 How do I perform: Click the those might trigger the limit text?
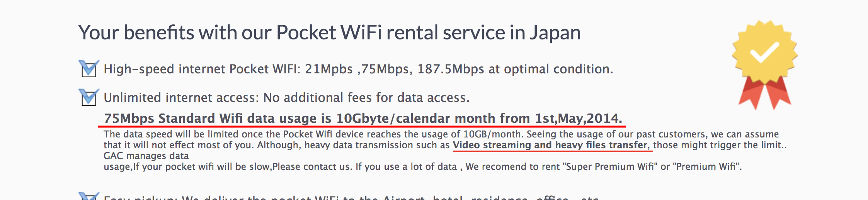(720, 145)
